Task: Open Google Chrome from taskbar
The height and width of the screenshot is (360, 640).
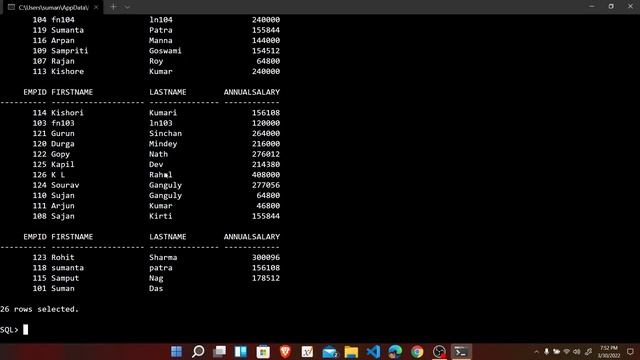Action: [x=417, y=351]
